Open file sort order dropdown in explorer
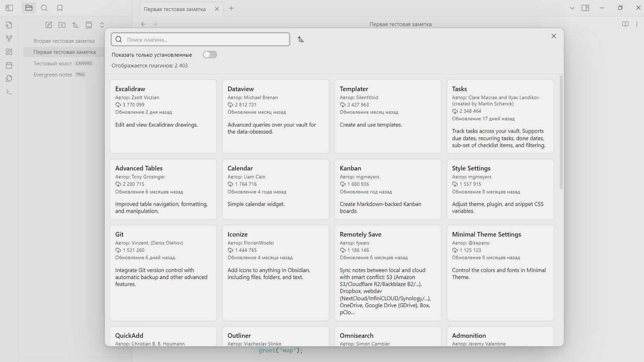The height and width of the screenshot is (362, 644). click(75, 25)
